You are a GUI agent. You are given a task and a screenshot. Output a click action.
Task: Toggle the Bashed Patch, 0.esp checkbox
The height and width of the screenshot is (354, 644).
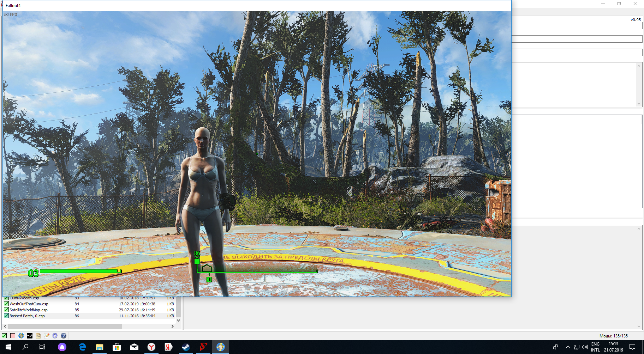pyautogui.click(x=6, y=316)
